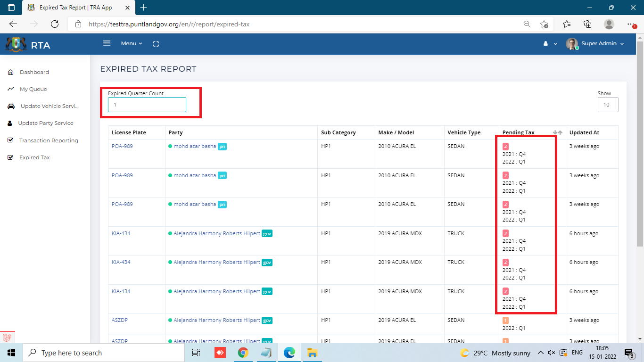Reload the page with browser refresh
The height and width of the screenshot is (362, 644).
(55, 24)
